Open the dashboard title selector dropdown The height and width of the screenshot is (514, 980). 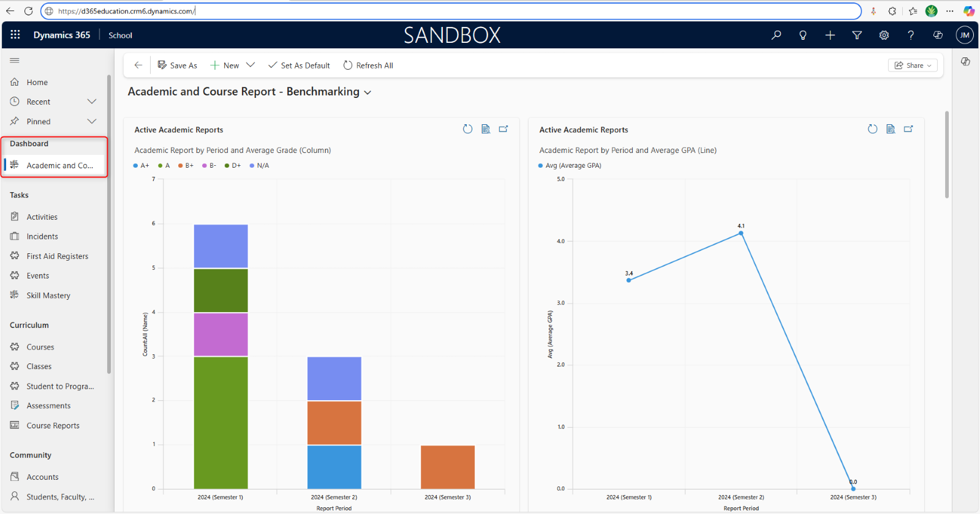367,92
